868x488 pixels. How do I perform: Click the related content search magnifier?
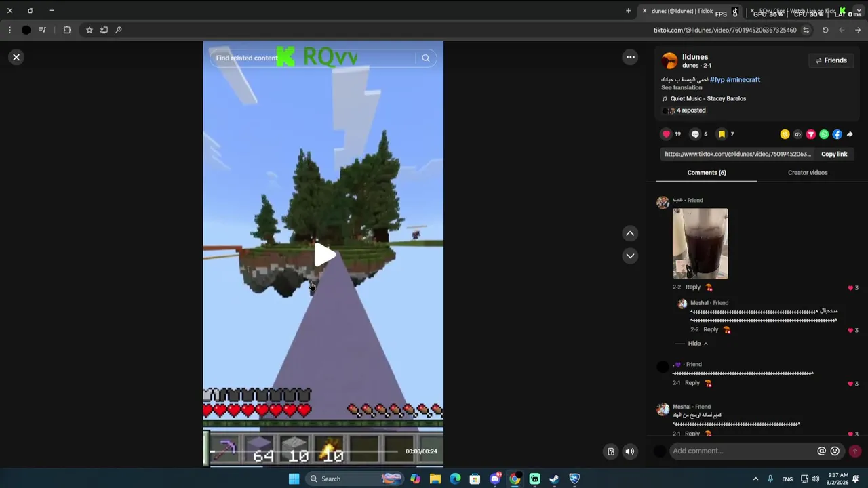426,58
